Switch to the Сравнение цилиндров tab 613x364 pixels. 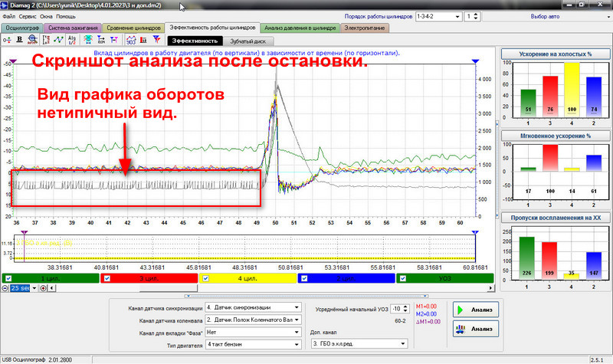tap(133, 28)
